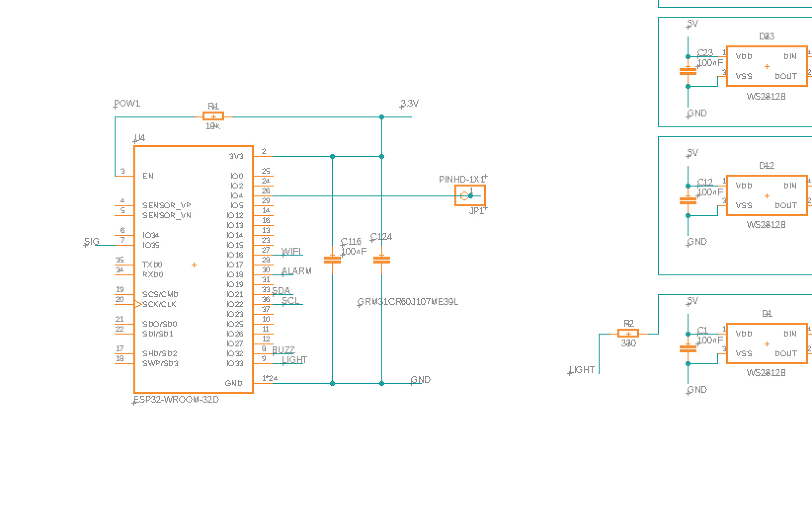Viewport: 812px width, 531px height.
Task: Select resistor R2 symbol
Action: pyautogui.click(x=628, y=334)
